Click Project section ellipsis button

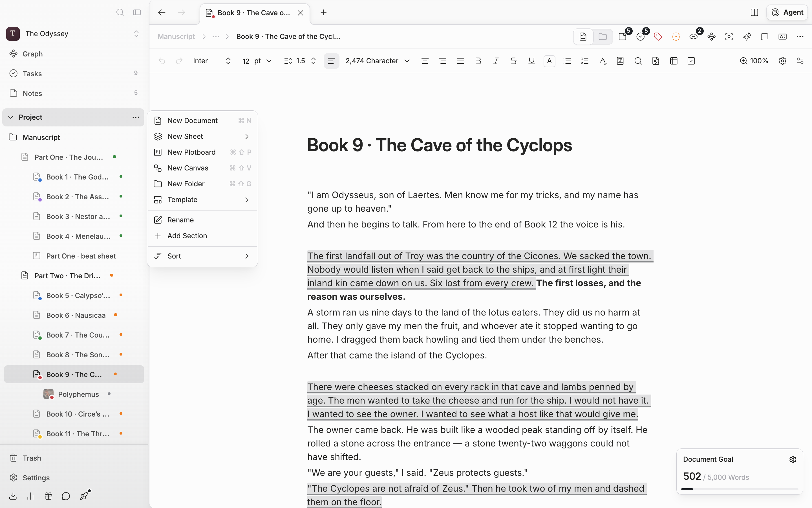click(136, 117)
